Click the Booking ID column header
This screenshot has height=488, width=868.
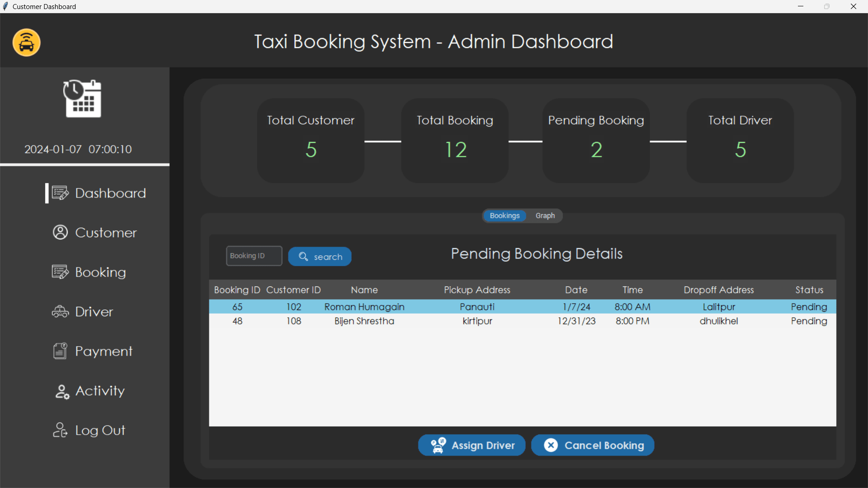[237, 290]
